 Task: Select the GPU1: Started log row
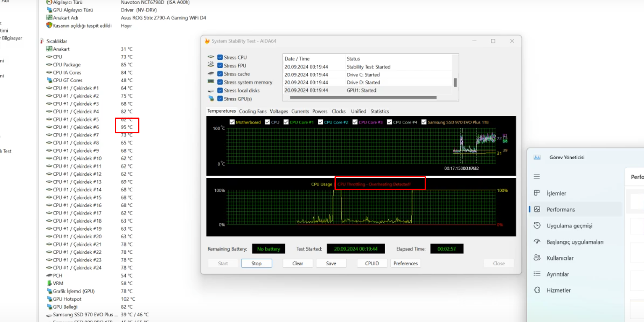click(368, 90)
